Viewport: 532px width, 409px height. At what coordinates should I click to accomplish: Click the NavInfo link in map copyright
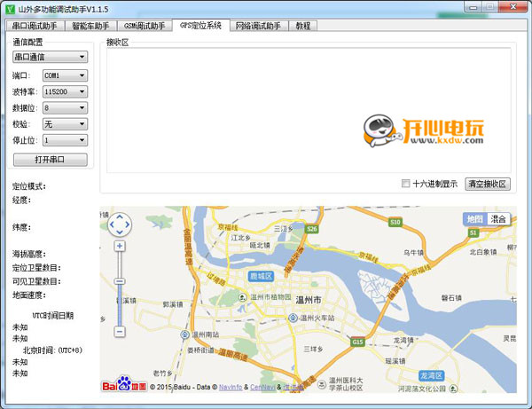(230, 387)
